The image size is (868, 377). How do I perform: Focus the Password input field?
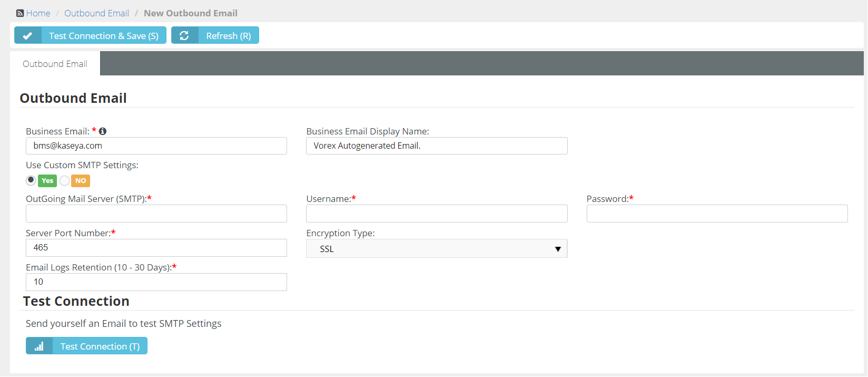(x=716, y=214)
